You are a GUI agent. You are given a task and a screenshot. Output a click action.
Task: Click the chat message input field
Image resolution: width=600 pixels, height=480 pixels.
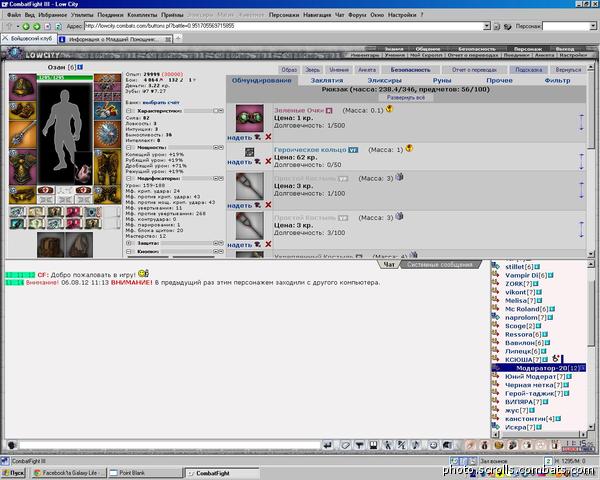click(170, 445)
